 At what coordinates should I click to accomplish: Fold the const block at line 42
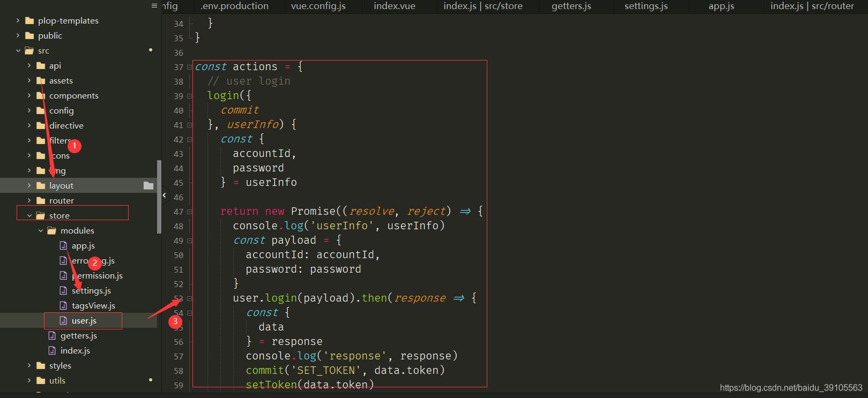pos(189,140)
